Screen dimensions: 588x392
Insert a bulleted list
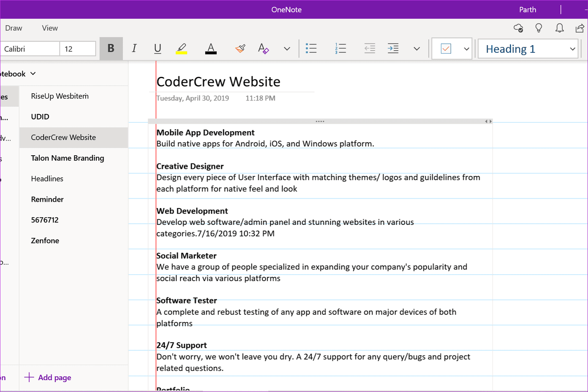(x=311, y=49)
